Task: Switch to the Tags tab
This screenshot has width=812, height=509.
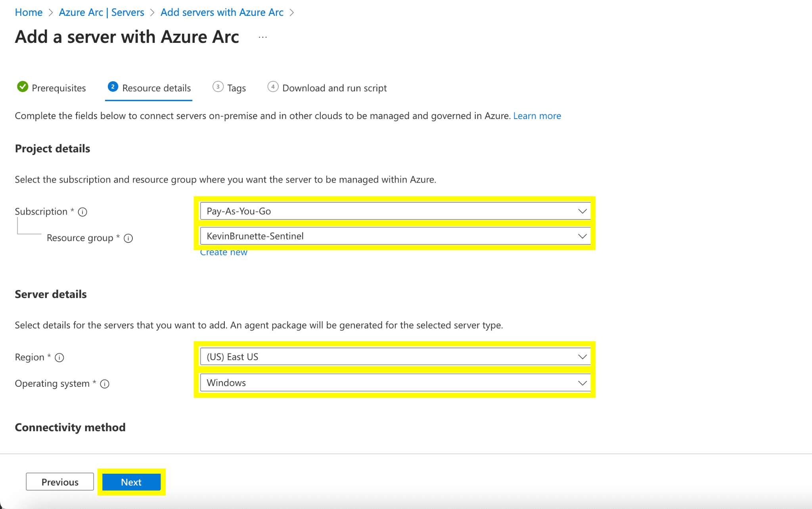Action: coord(236,88)
